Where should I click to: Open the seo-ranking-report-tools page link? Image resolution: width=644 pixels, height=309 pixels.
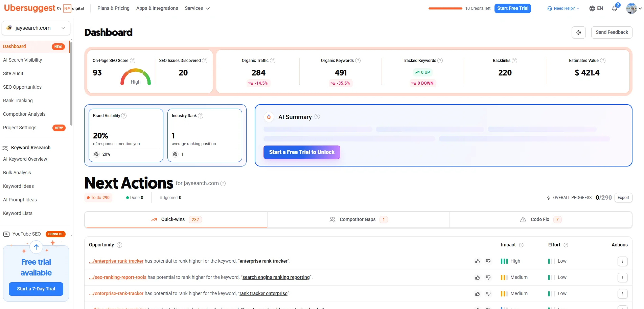(118, 278)
